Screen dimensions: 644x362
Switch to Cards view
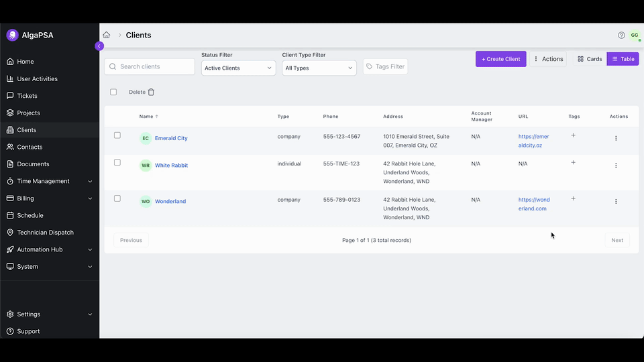tap(590, 59)
